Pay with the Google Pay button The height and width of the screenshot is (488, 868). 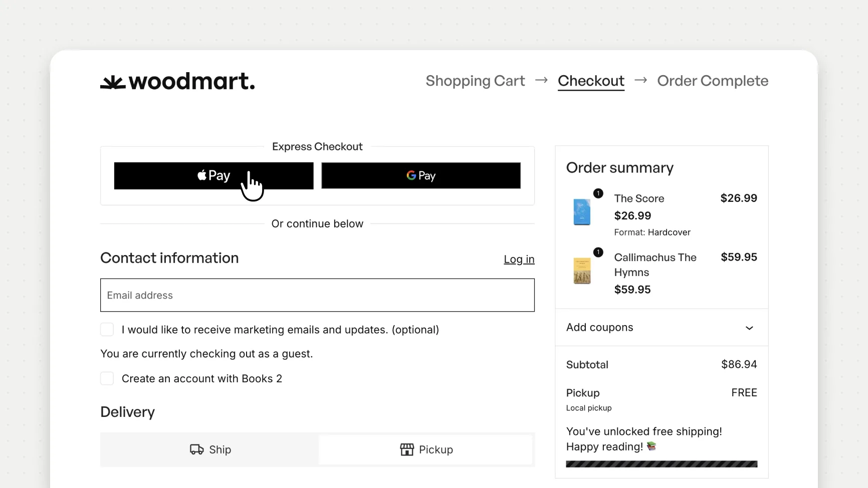tap(421, 176)
